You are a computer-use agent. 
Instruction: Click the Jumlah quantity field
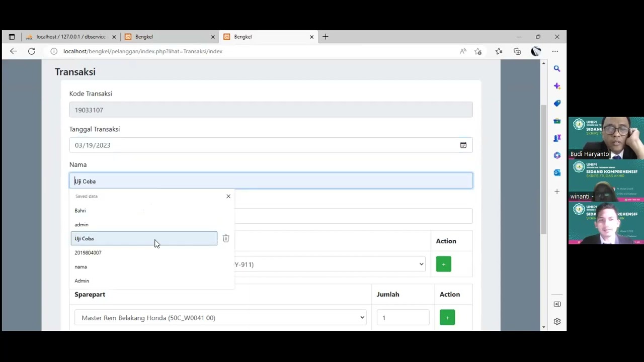(x=403, y=318)
